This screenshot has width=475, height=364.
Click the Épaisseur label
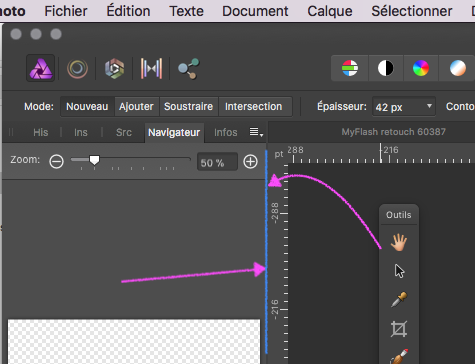(x=341, y=107)
